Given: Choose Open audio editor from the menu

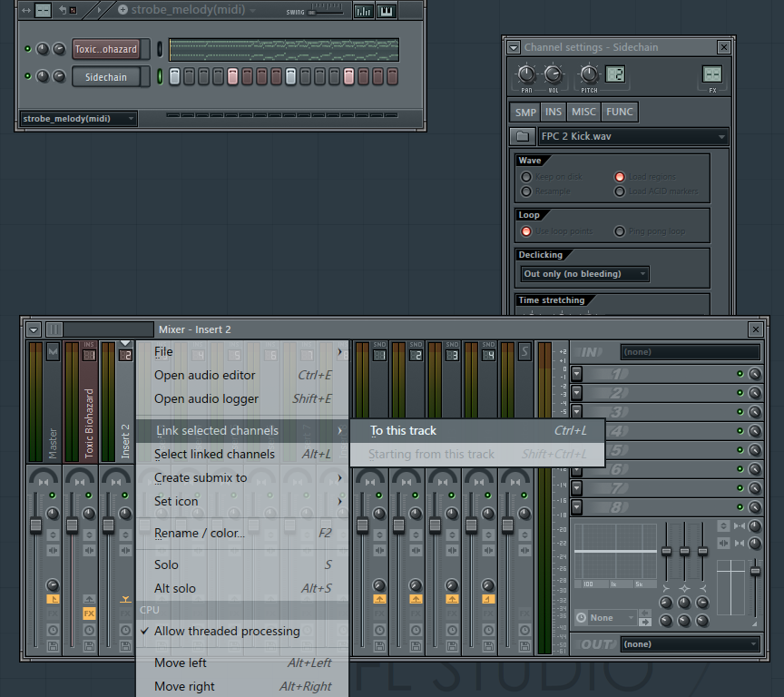Looking at the screenshot, I should (x=242, y=375).
